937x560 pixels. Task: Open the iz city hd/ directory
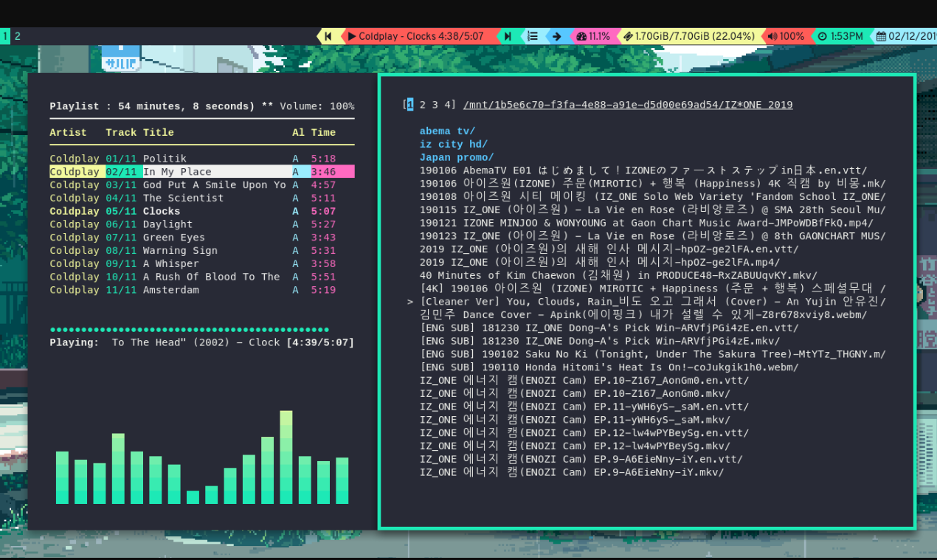point(454,145)
